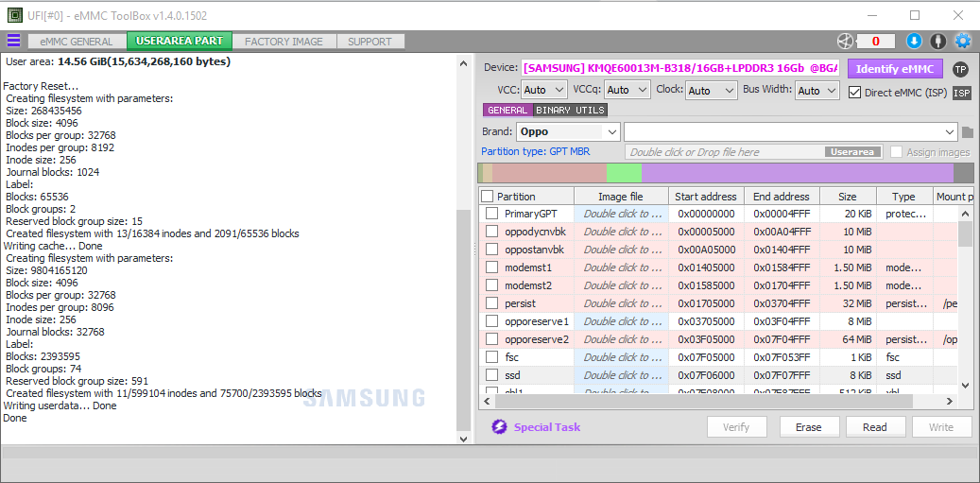Click the round TP icon
The height and width of the screenshot is (483, 980).
(x=960, y=69)
